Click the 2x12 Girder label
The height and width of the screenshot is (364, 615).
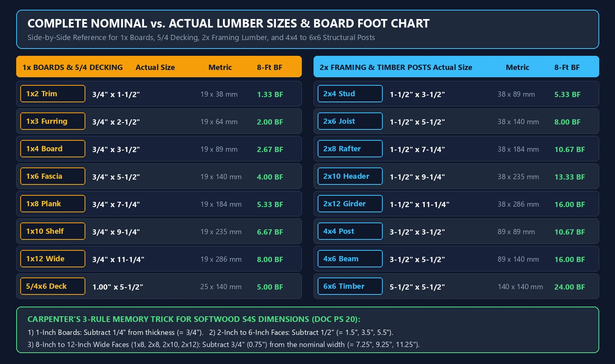[x=350, y=204]
